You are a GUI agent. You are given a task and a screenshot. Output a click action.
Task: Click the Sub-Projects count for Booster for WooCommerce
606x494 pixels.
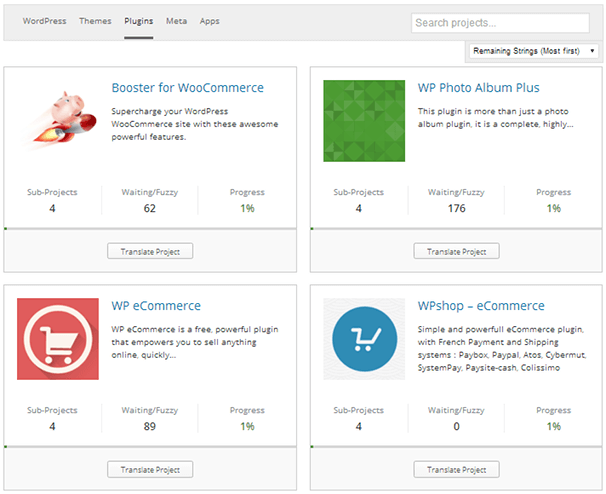point(52,208)
